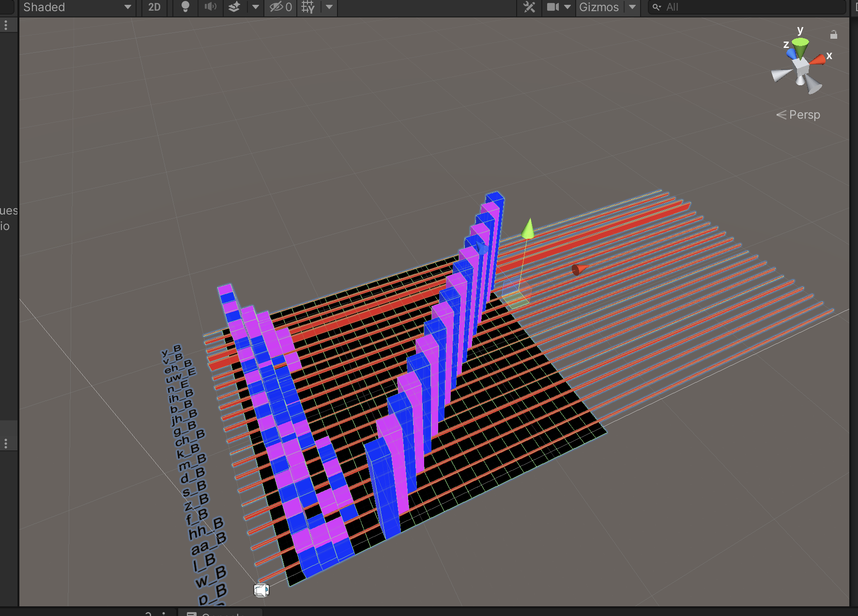
Task: Click the red X axis cone on the orientation gizmo
Action: tap(818, 60)
